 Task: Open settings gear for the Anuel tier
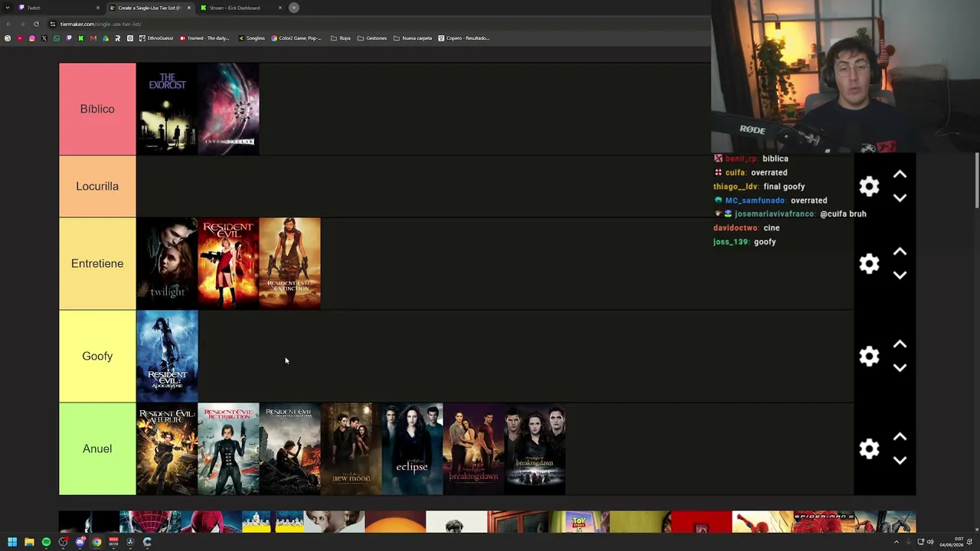869,448
